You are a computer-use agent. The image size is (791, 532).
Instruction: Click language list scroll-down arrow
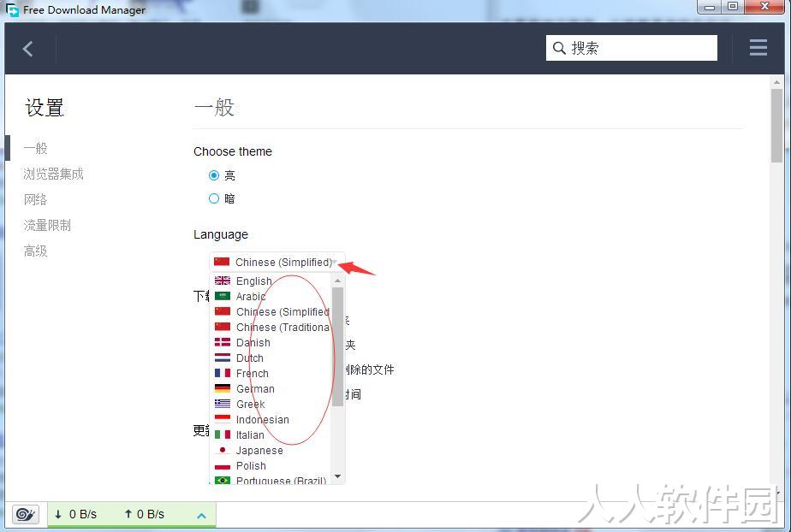pos(337,476)
